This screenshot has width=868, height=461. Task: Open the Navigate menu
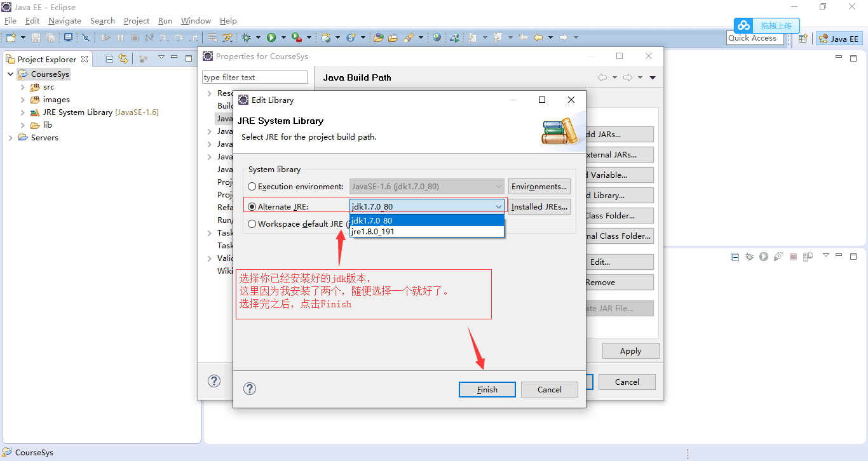tap(65, 20)
